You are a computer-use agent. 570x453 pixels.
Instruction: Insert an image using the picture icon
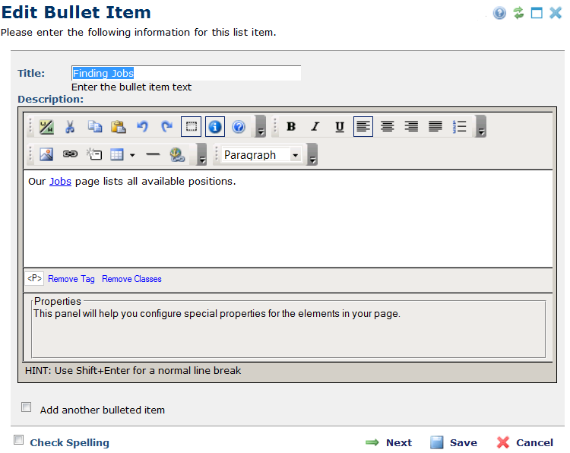pyautogui.click(x=46, y=155)
